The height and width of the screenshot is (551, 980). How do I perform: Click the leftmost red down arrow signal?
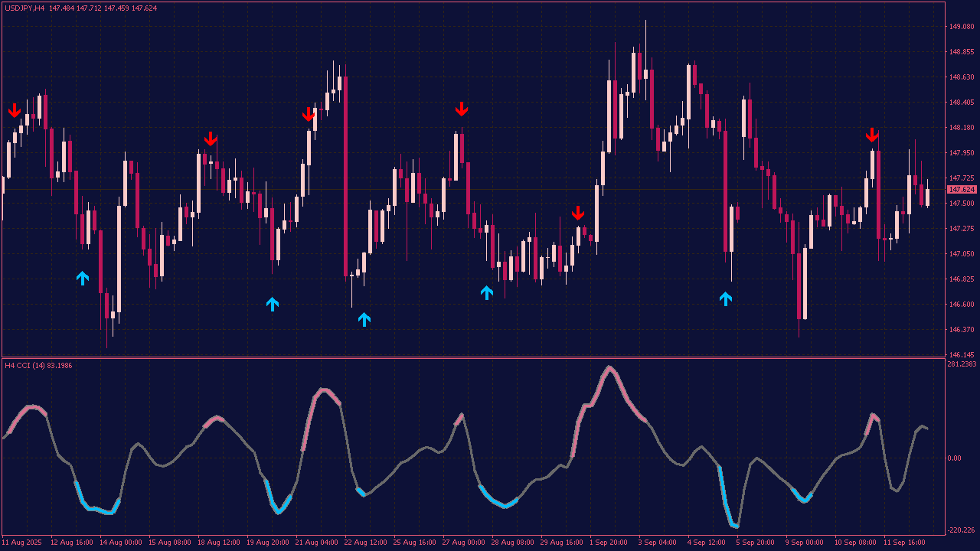point(15,111)
